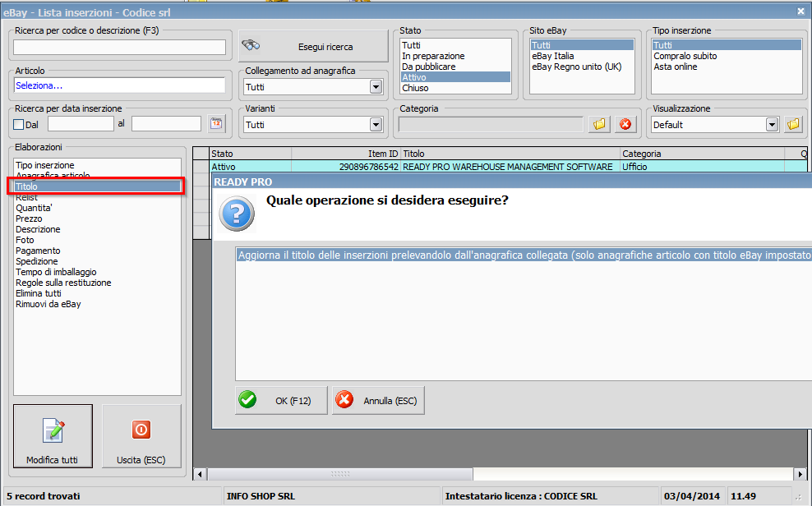Click the Articolo Seleziona... field

pos(120,85)
